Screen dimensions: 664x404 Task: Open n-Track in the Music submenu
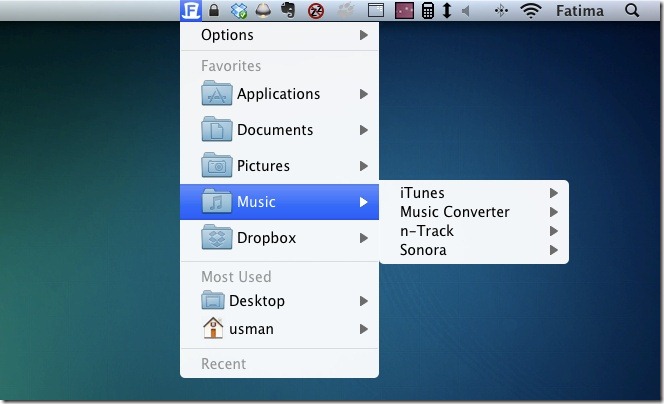pyautogui.click(x=474, y=231)
